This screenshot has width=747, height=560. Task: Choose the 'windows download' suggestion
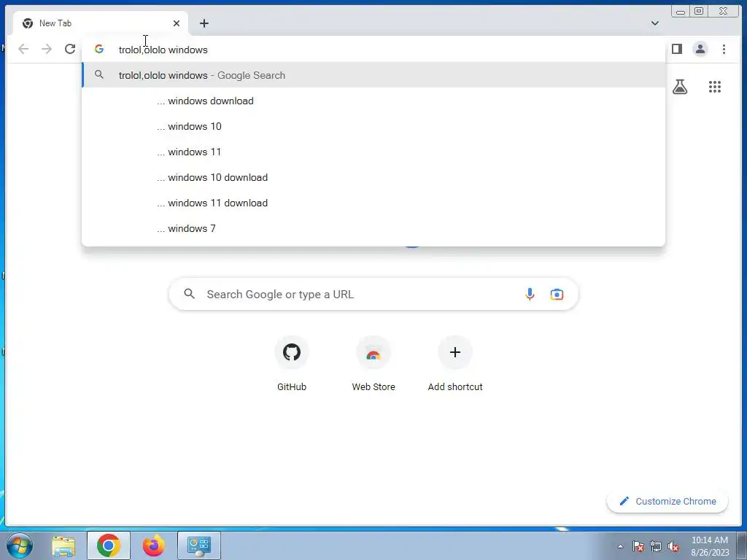(373, 101)
